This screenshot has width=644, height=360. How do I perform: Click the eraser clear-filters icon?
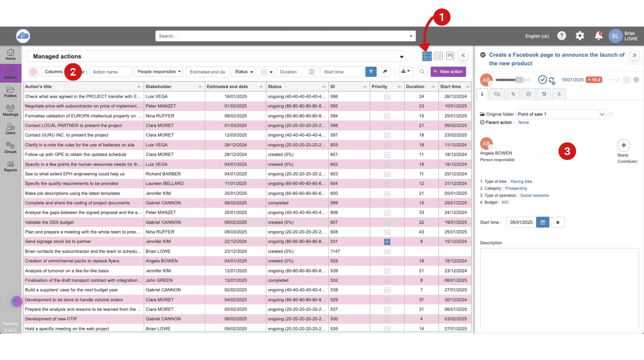pos(385,72)
